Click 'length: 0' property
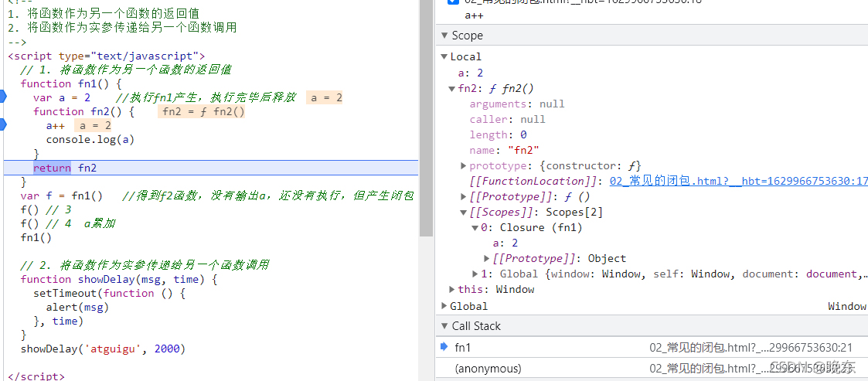Viewport: 868px width, 381px height. tap(498, 135)
